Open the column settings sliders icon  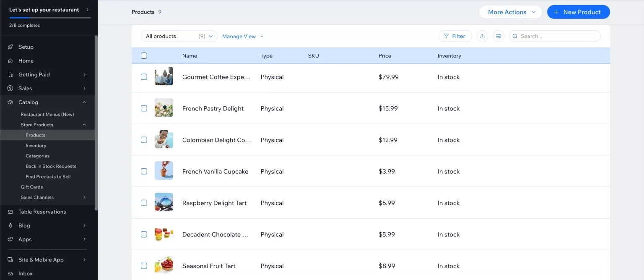499,36
